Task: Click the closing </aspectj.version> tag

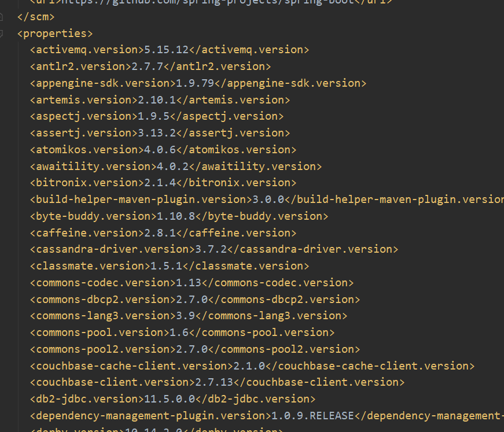Action: coord(227,116)
